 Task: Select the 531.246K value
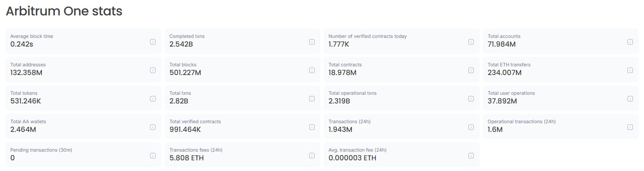point(26,101)
